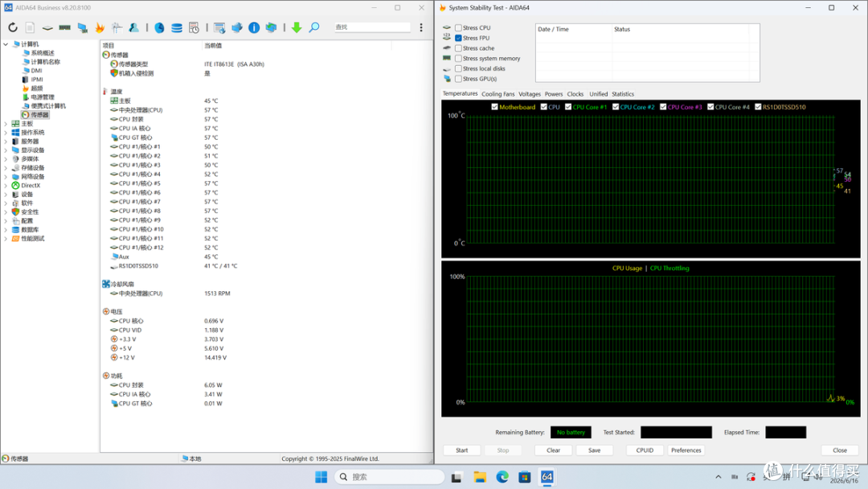Open Microsoft Edge from the taskbar
The width and height of the screenshot is (868, 489).
pyautogui.click(x=502, y=477)
